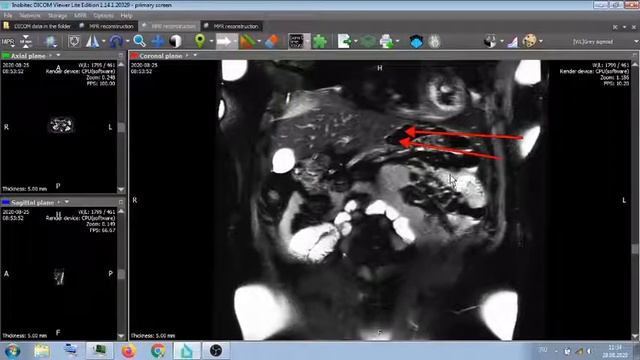Open Chrome from the taskbar
640x360 pixels.
[x=158, y=351]
